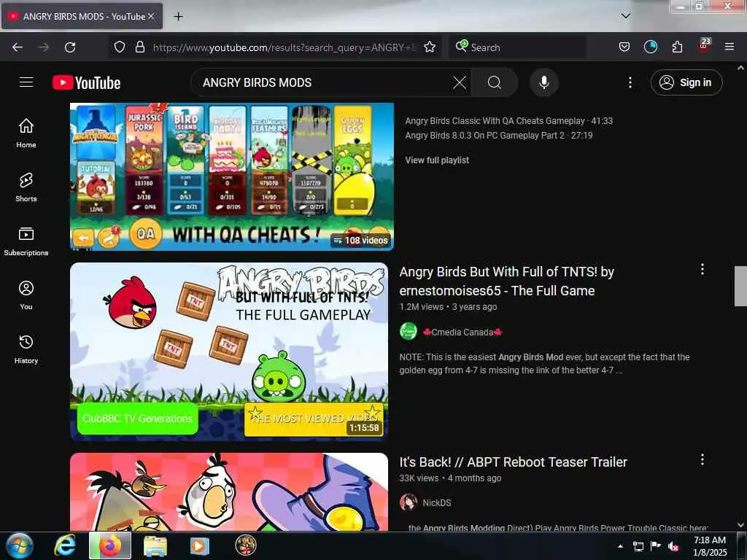Select the ANGRY BIRDS MODS browser tab

click(82, 16)
